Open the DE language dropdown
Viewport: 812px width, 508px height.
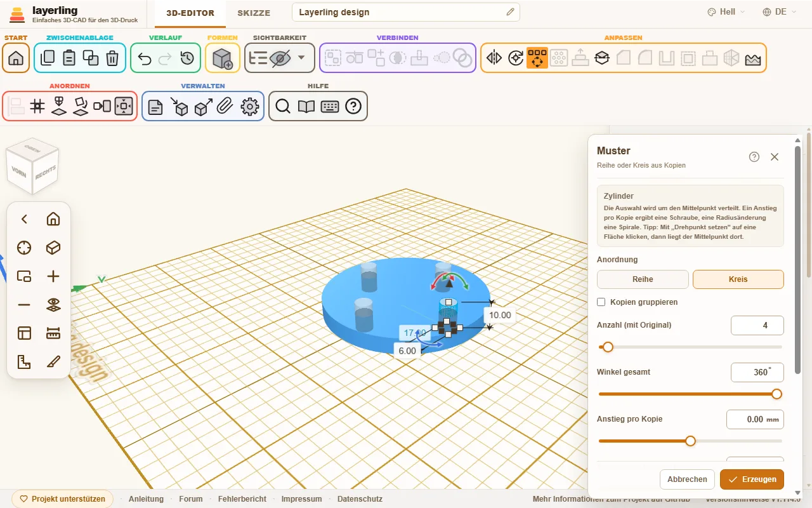click(x=780, y=12)
